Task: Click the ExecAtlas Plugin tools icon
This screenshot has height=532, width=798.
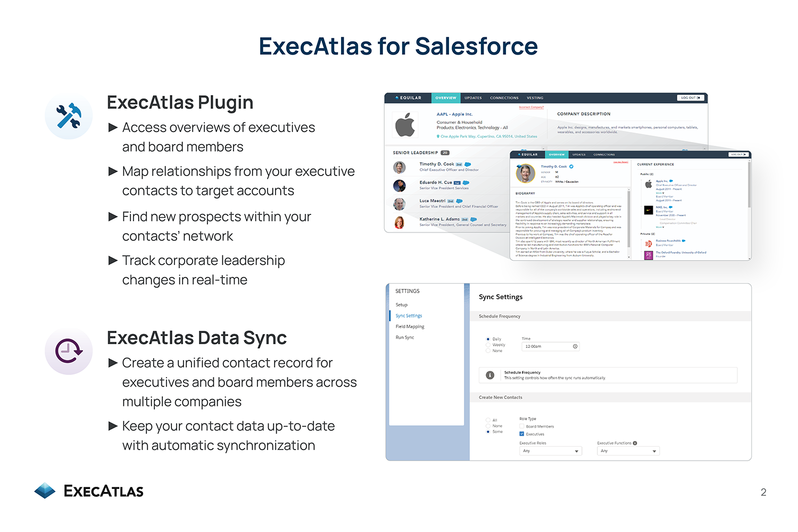Action: [69, 115]
